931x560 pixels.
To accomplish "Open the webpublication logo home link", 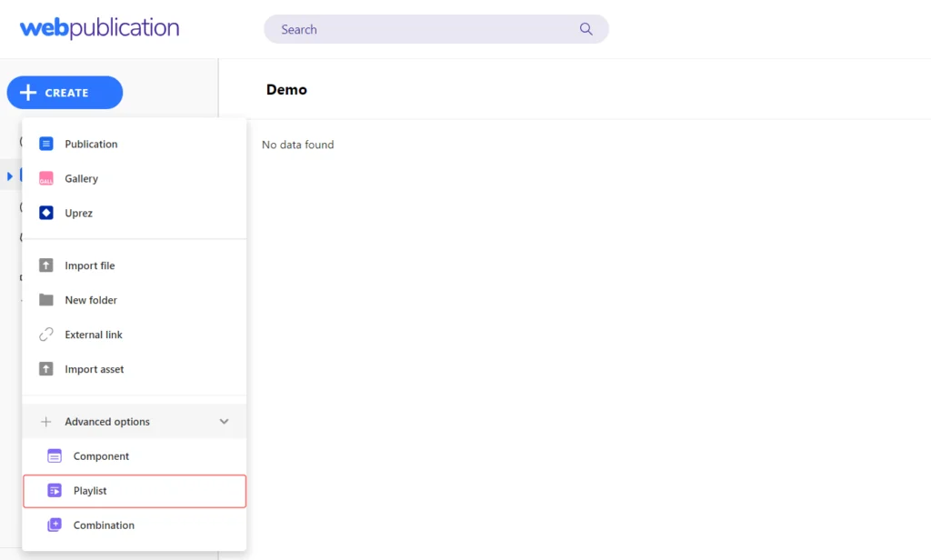I will click(x=99, y=28).
